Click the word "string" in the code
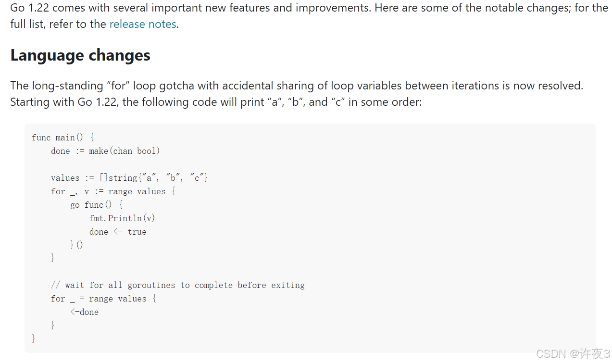The width and height of the screenshot is (612, 364). [123, 178]
